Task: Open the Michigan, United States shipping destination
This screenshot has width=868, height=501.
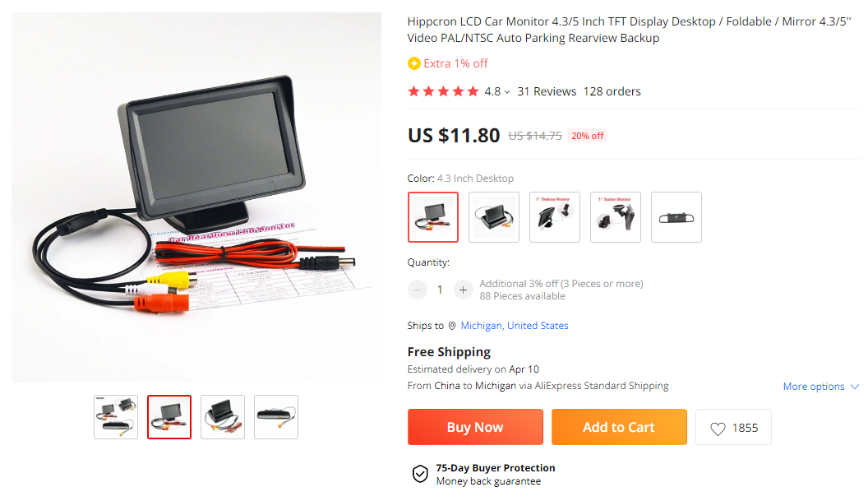Action: click(515, 326)
